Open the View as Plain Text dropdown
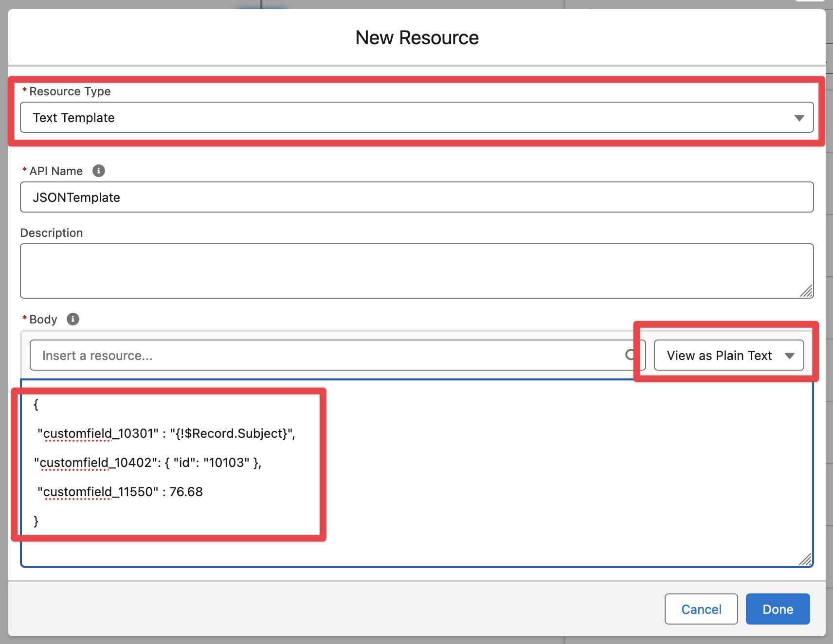 pyautogui.click(x=728, y=356)
